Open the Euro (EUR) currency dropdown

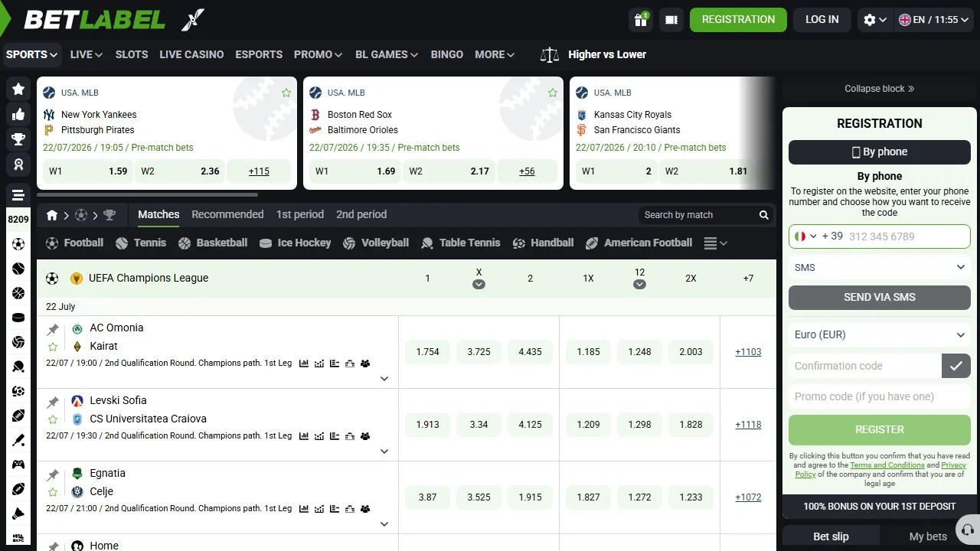[880, 334]
